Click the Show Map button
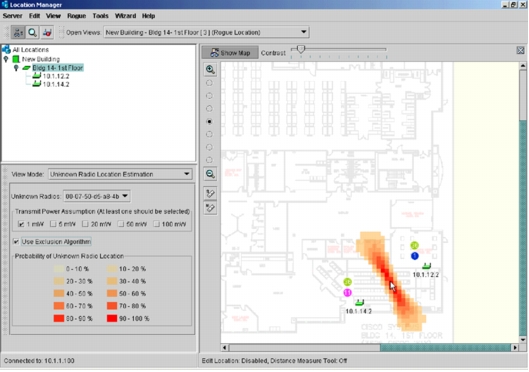The width and height of the screenshot is (529, 372). coord(230,53)
